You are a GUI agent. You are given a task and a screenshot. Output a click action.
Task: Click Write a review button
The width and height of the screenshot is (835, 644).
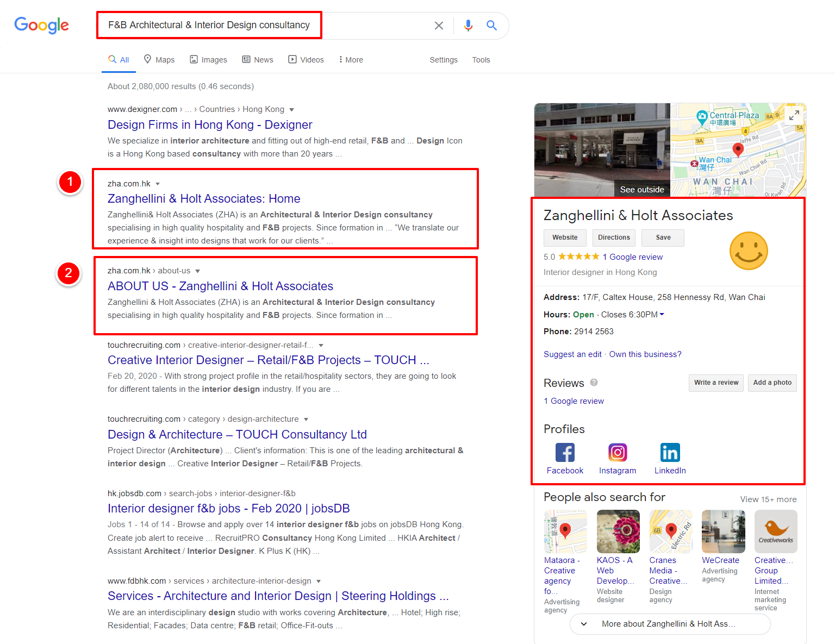coord(716,383)
